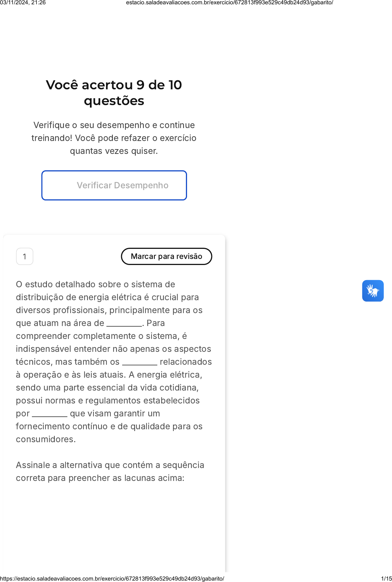Open the sign language accessibility widget

(373, 291)
